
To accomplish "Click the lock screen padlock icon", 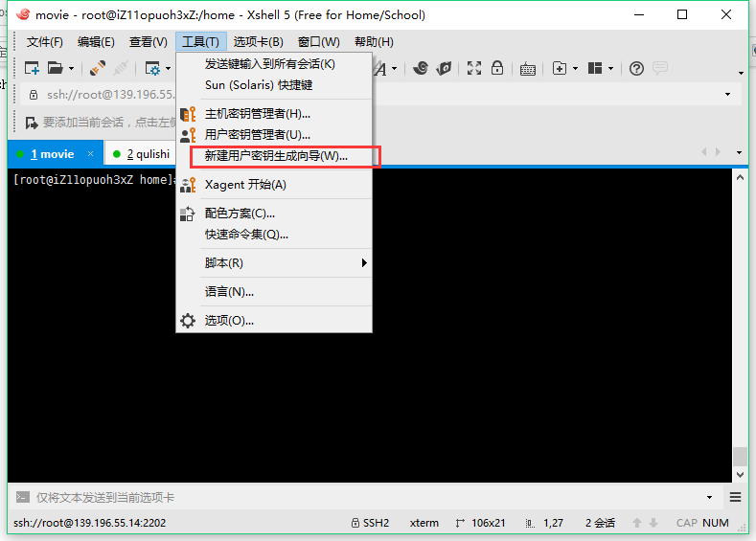I will click(x=497, y=68).
